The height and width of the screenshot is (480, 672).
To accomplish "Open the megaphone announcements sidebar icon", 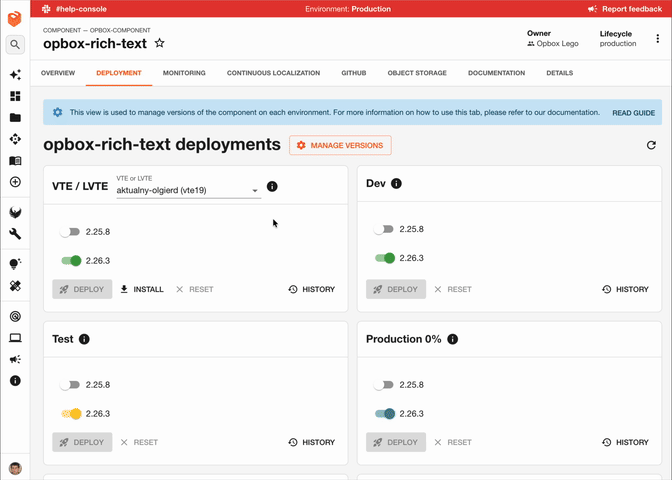I will (15, 359).
